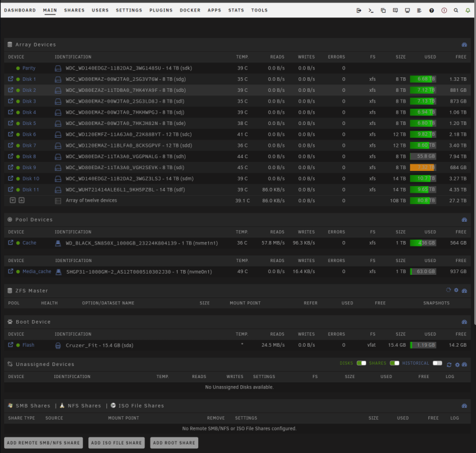476x453 pixels.
Task: Toggle the HISTORICAL switch
Action: (437, 363)
